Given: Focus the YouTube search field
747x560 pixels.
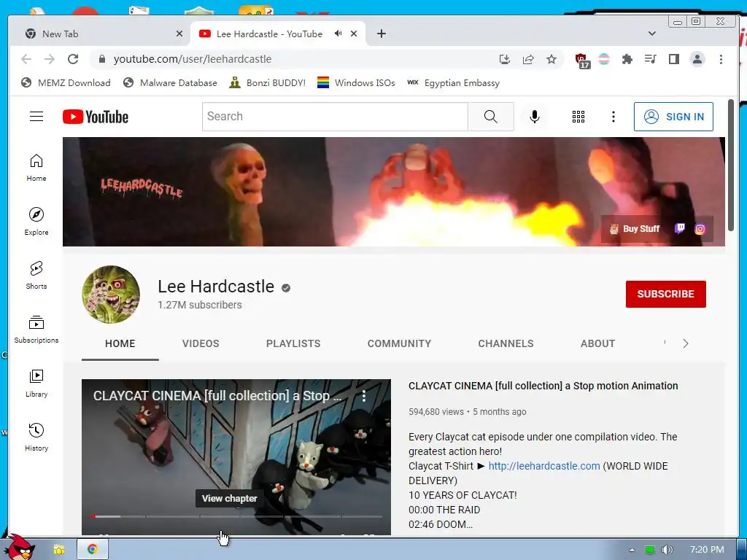Looking at the screenshot, I should pos(335,117).
